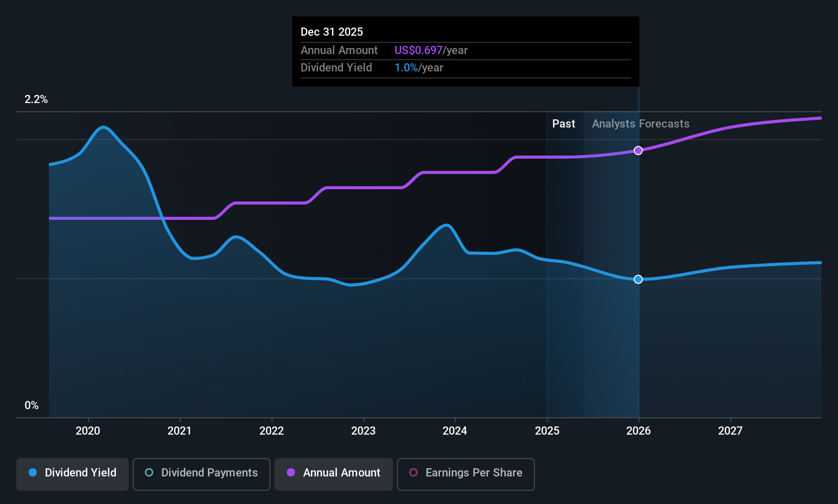The width and height of the screenshot is (838, 504).
Task: Click the 2023 axis label
Action: [363, 431]
